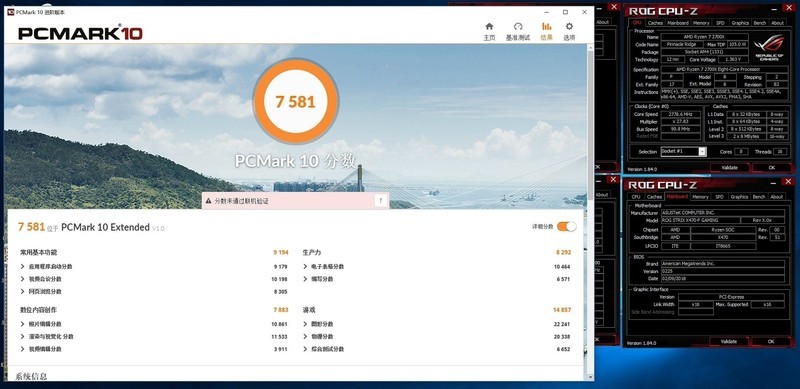Screen dimensions: 800x389
Task: Click the Core Speed 2778.6 MHz field
Action: click(682, 114)
